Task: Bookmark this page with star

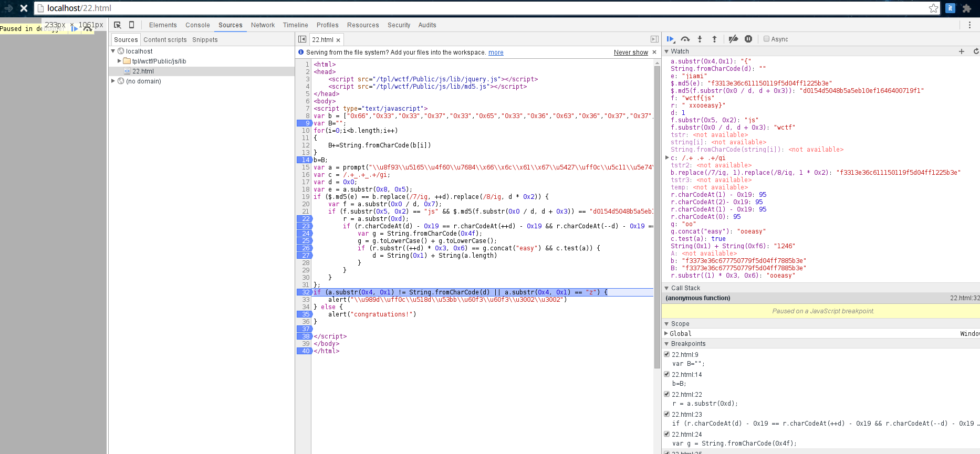Action: pyautogui.click(x=933, y=8)
